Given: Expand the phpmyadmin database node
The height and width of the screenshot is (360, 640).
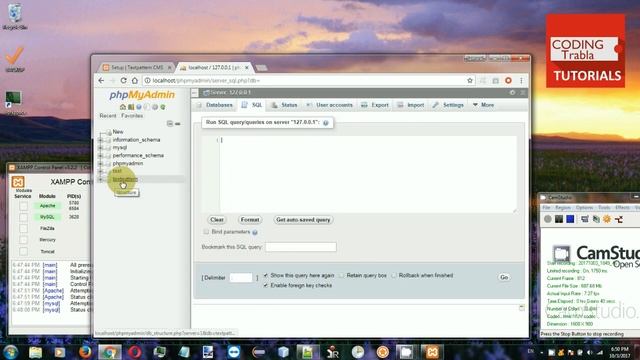Looking at the screenshot, I should point(100,163).
